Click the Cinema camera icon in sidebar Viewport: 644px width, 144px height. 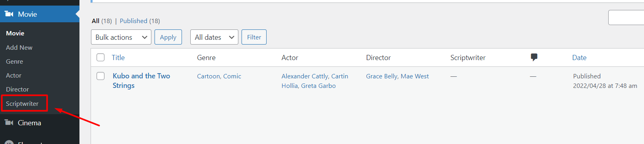[x=9, y=123]
